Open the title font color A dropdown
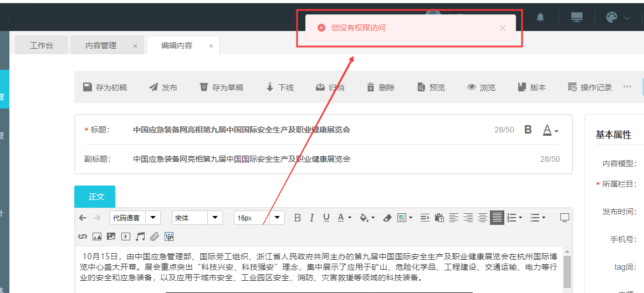644x293 pixels. click(x=550, y=130)
